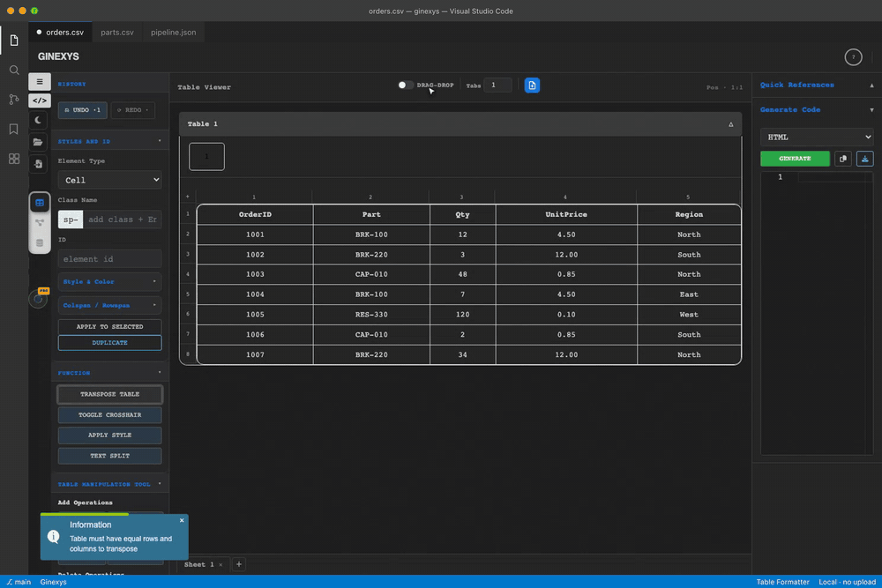Image resolution: width=882 pixels, height=588 pixels.
Task: Open the VS Code Explorer files icon
Action: (14, 41)
